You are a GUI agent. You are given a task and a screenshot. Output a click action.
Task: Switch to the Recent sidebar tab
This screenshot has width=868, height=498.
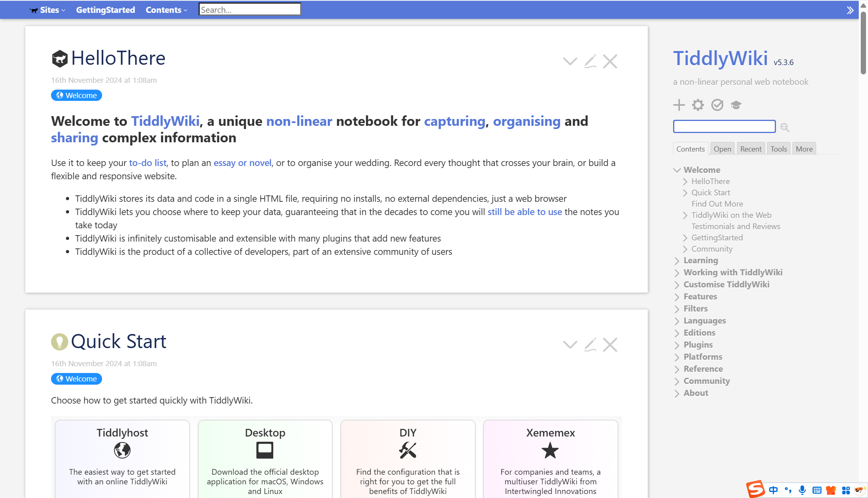751,149
